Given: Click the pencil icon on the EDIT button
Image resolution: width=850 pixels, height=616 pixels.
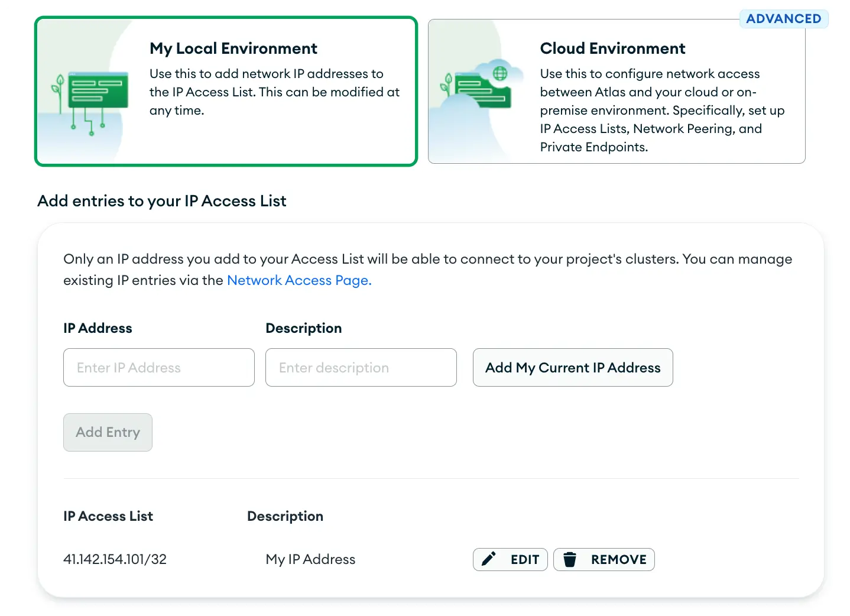Looking at the screenshot, I should (x=489, y=559).
